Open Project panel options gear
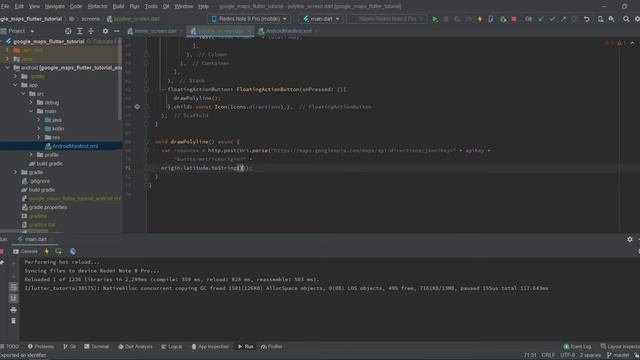The image size is (640, 360). 105,31
